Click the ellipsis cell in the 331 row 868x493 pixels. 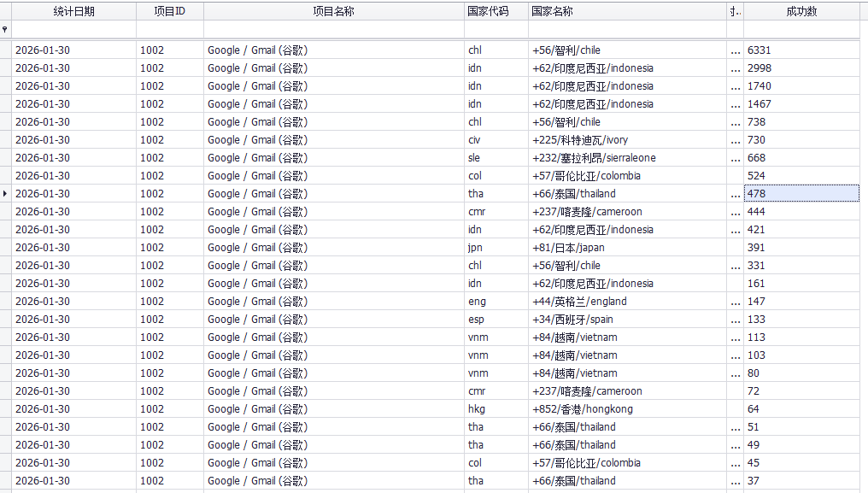(735, 266)
